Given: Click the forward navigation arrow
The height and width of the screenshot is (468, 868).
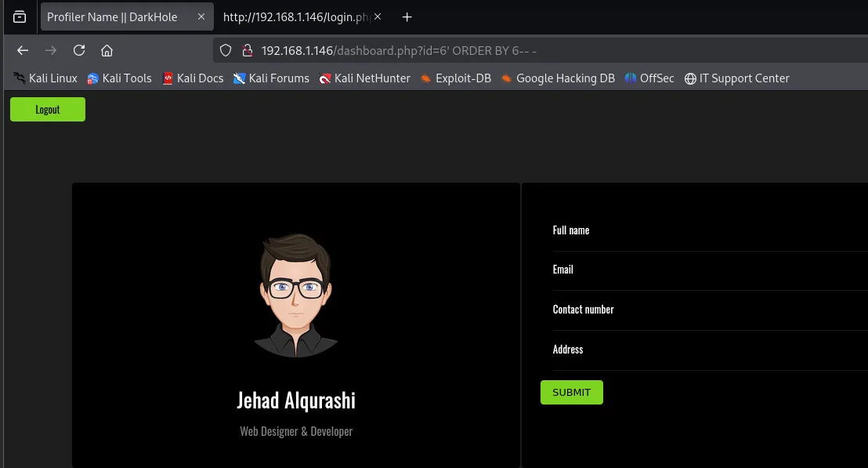Looking at the screenshot, I should (51, 50).
